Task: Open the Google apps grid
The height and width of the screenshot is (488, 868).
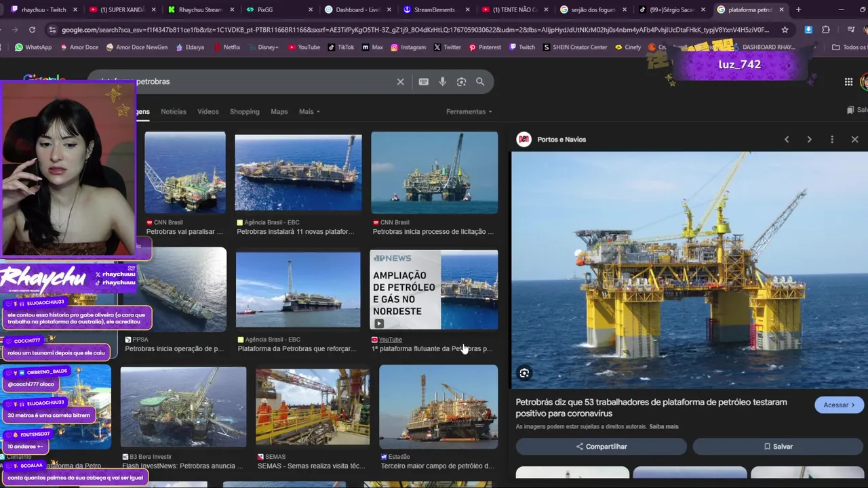Action: 848,81
